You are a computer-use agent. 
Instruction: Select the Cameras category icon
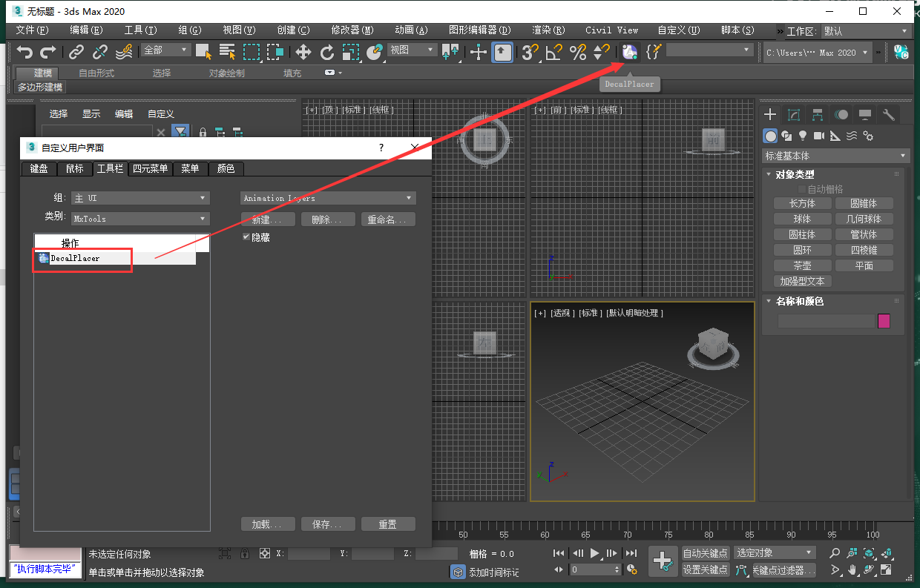[x=818, y=136]
